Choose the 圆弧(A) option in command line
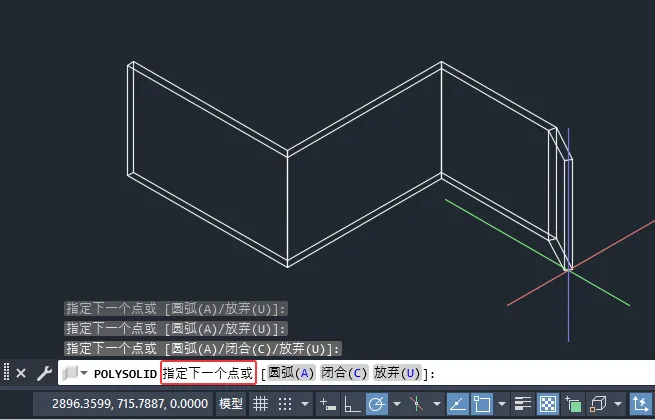Image resolution: width=655 pixels, height=420 pixels. coord(291,373)
